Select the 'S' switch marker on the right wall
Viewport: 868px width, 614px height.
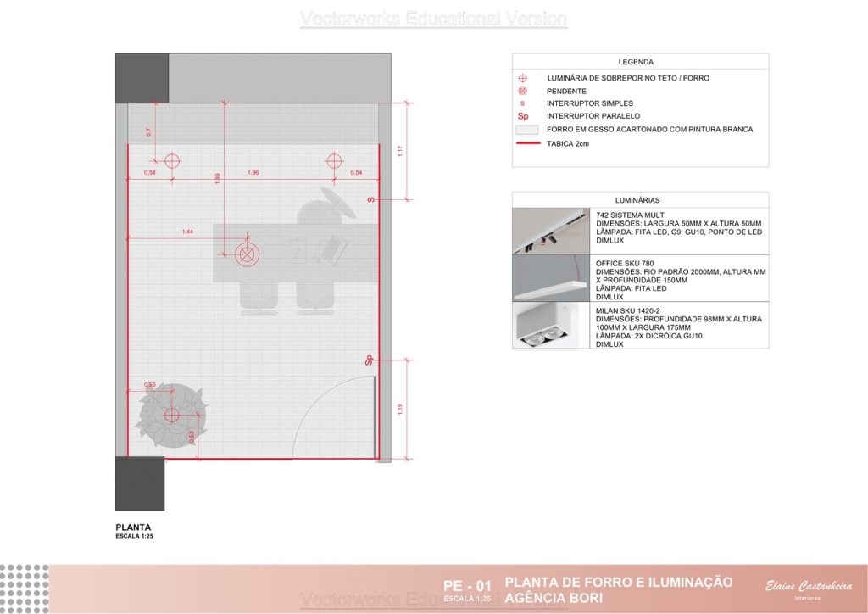pos(371,200)
